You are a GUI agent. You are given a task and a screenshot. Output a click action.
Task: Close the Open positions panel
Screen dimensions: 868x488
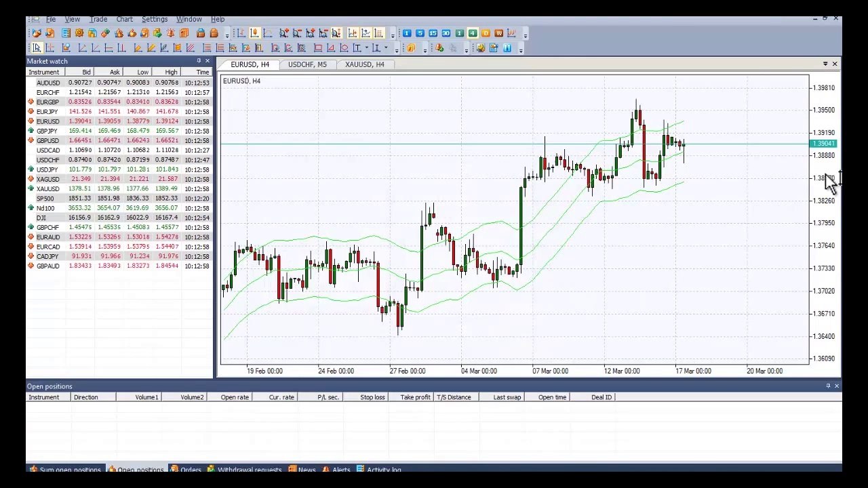coord(836,386)
